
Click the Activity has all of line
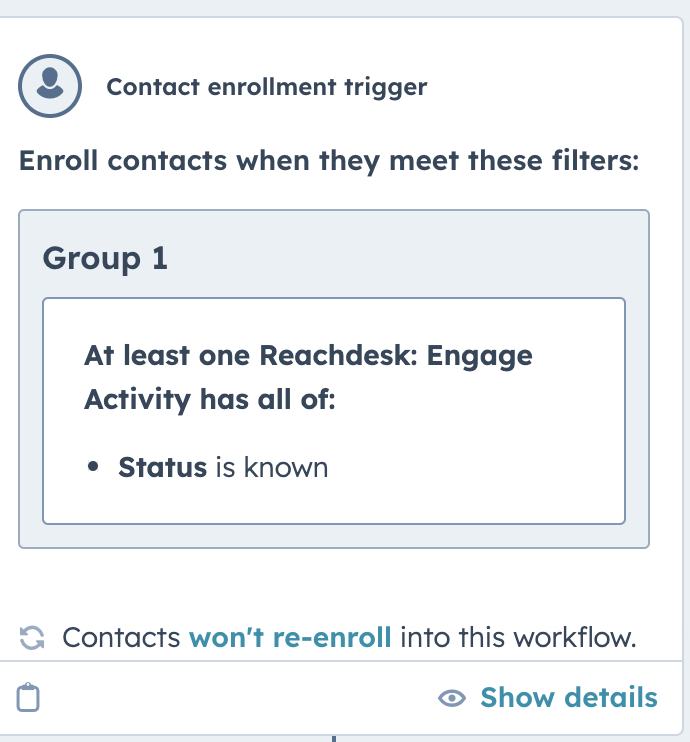[210, 399]
